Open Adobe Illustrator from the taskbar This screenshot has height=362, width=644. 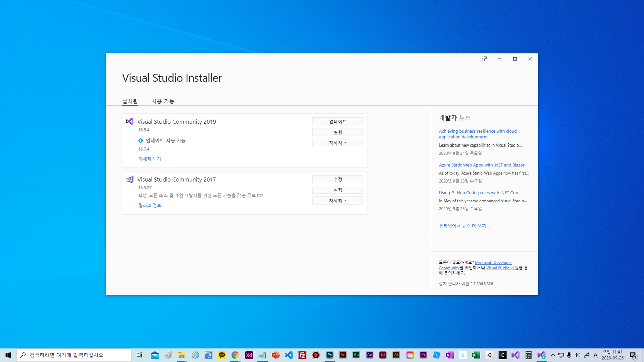(396, 355)
